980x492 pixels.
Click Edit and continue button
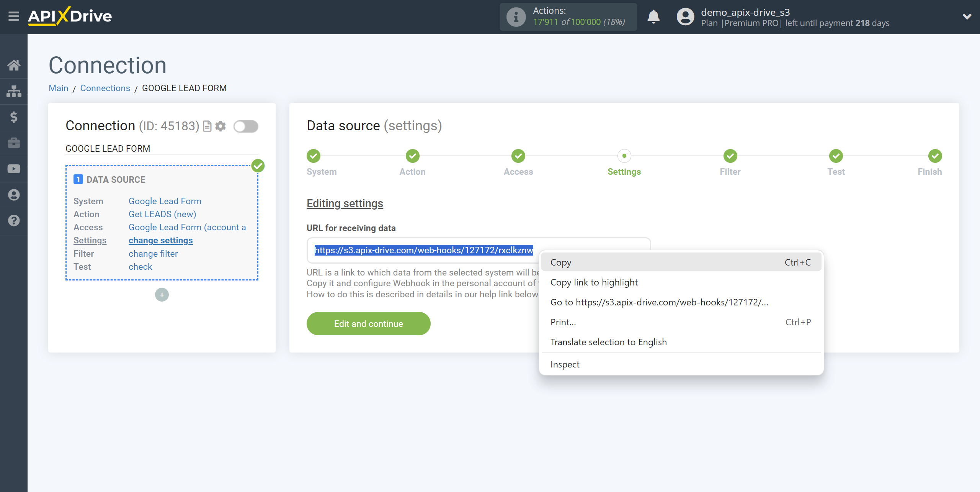pyautogui.click(x=368, y=324)
